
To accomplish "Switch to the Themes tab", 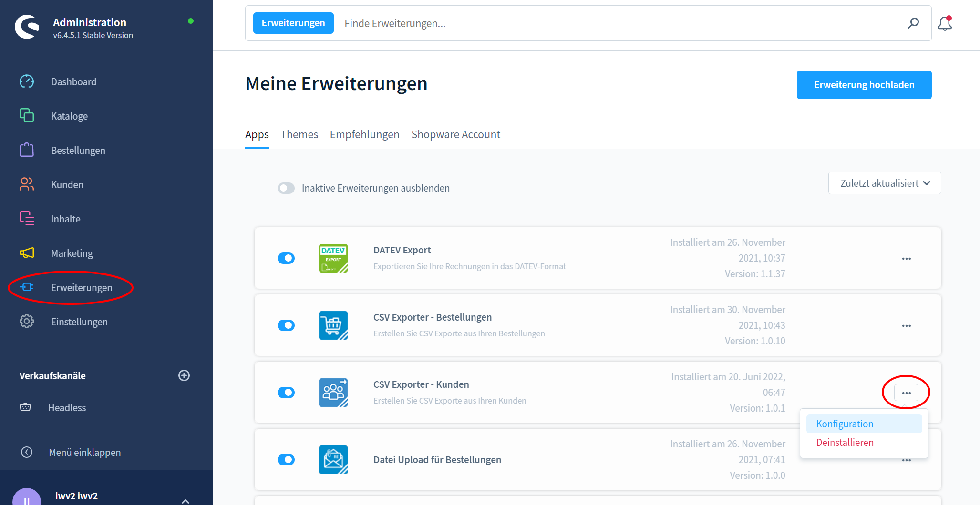I will 299,135.
